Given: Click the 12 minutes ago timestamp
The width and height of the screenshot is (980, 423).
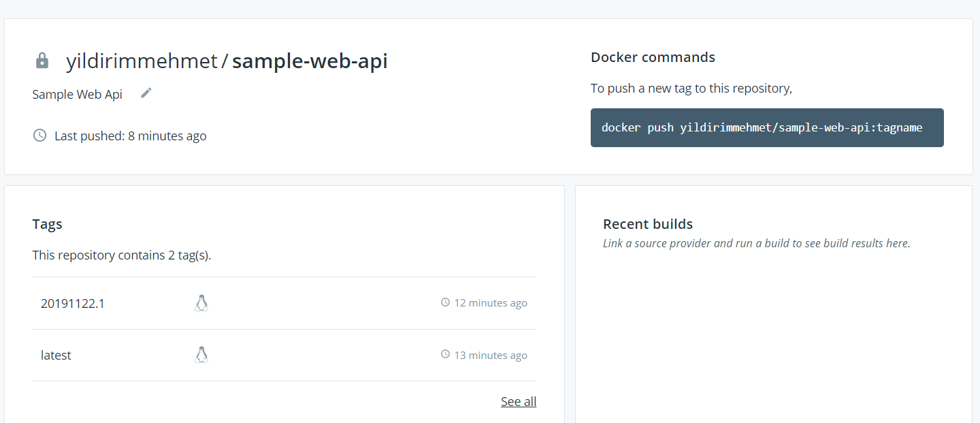Looking at the screenshot, I should [491, 302].
